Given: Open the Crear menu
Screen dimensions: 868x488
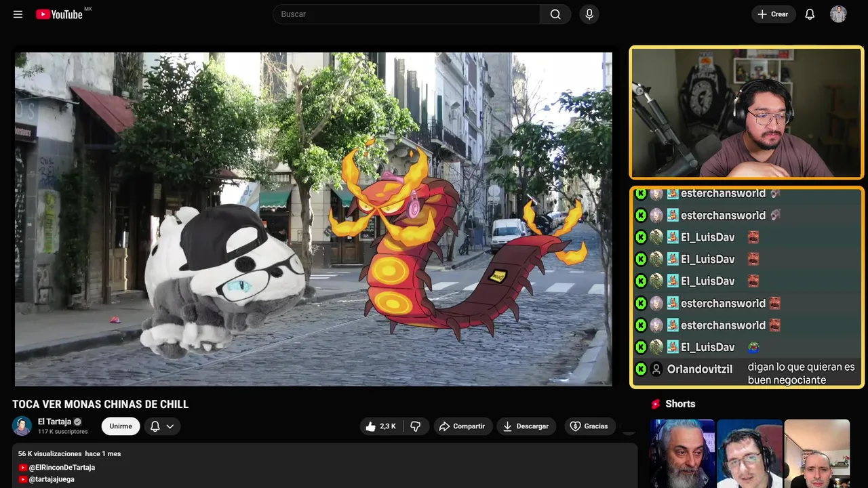Looking at the screenshot, I should [x=773, y=14].
